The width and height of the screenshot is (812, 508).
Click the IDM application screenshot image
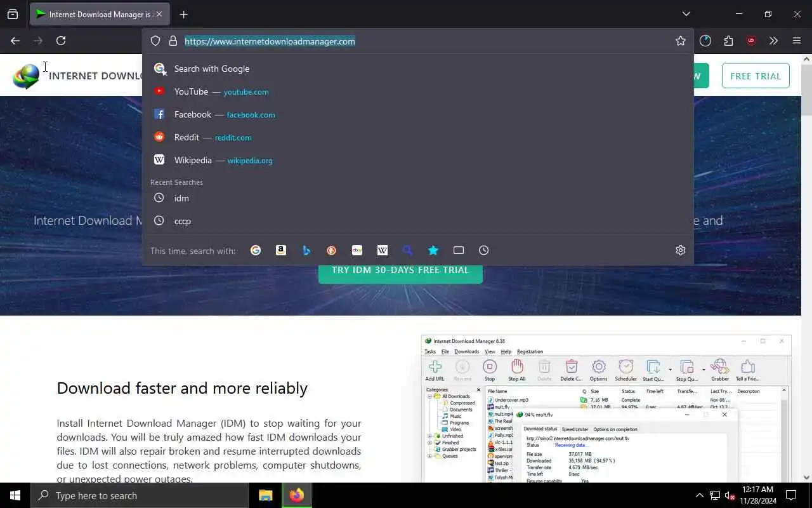(x=606, y=408)
